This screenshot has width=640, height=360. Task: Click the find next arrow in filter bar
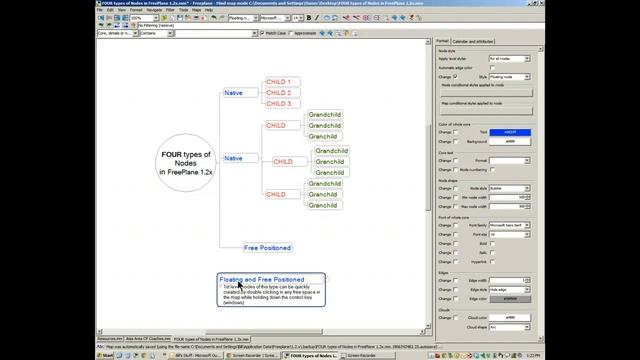coord(330,33)
